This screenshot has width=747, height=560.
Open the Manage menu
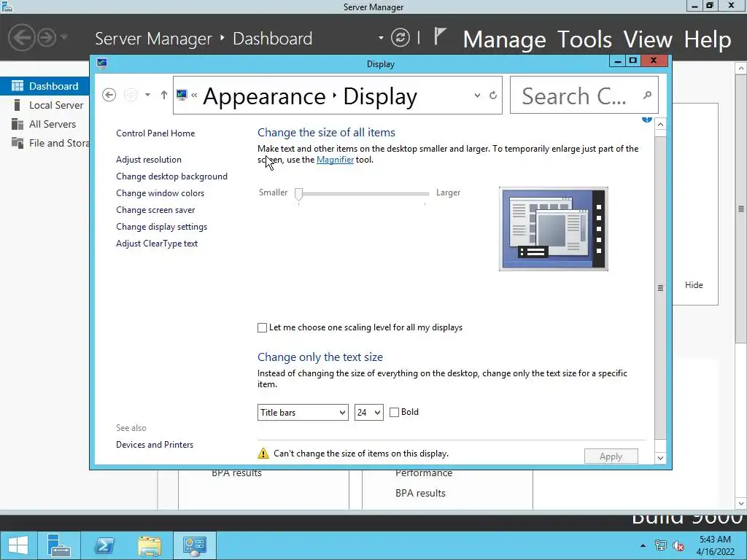504,39
